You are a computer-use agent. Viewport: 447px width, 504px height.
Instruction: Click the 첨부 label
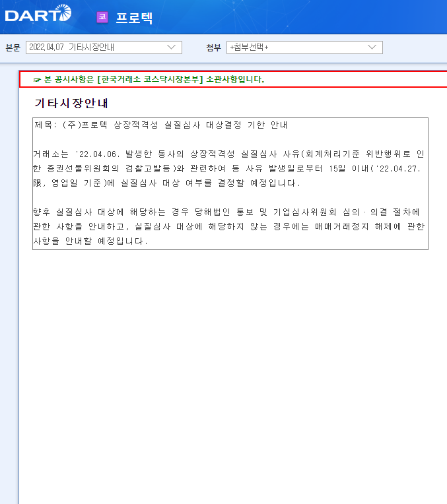click(214, 47)
